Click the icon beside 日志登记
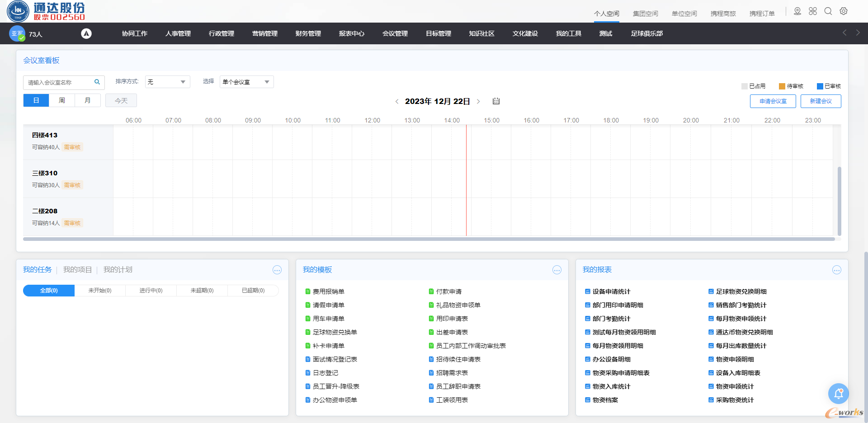Image resolution: width=868 pixels, height=423 pixels. tap(308, 373)
